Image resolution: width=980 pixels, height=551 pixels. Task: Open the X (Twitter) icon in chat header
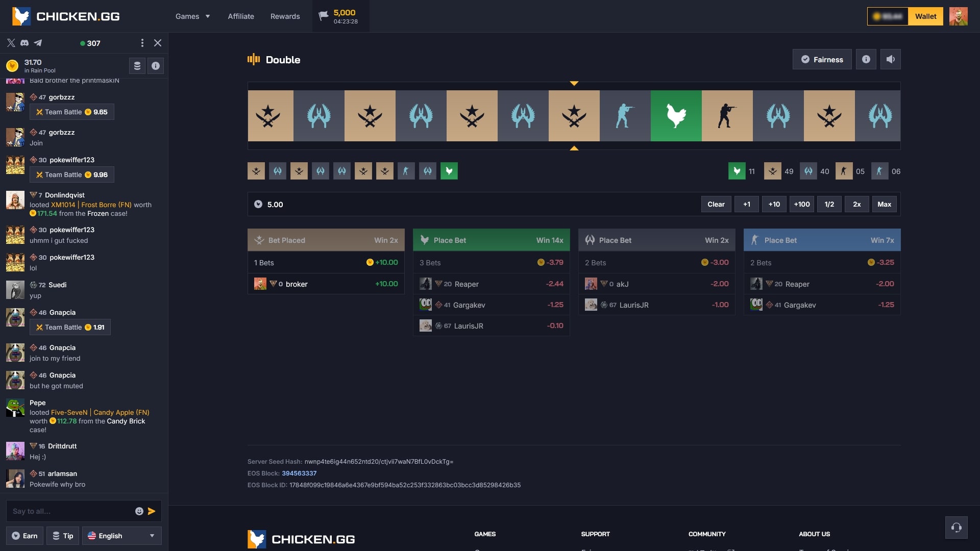tap(11, 43)
